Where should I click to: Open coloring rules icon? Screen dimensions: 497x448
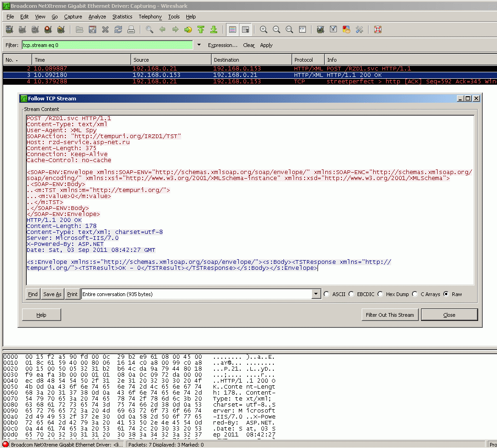[x=347, y=29]
